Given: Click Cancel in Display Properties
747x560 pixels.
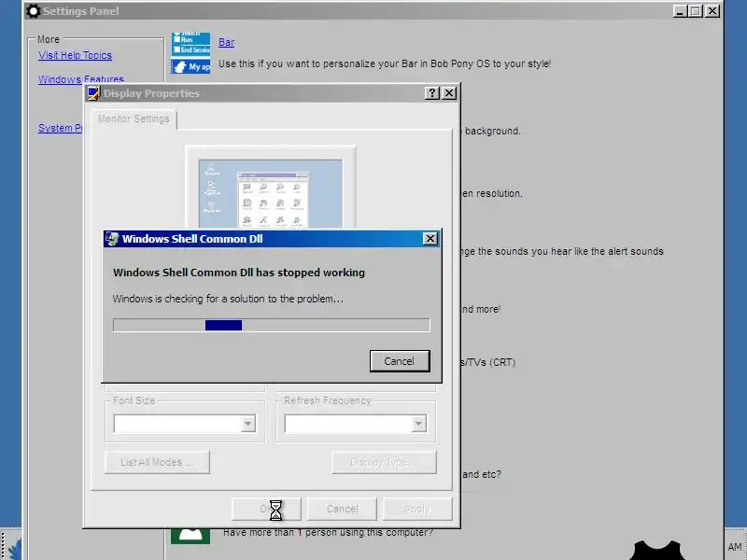Looking at the screenshot, I should [342, 509].
